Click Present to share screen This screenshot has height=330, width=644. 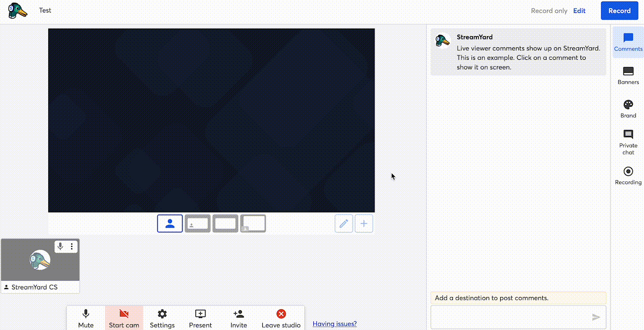(201, 319)
